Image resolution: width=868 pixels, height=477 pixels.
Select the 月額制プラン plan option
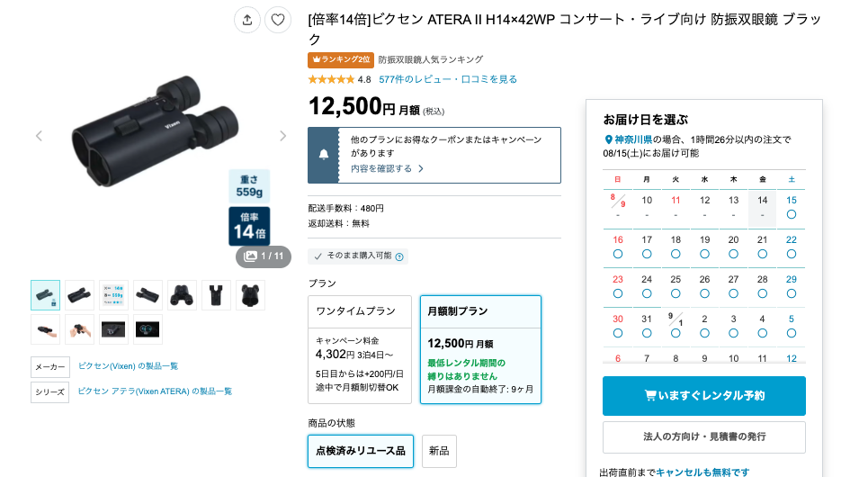pos(480,349)
